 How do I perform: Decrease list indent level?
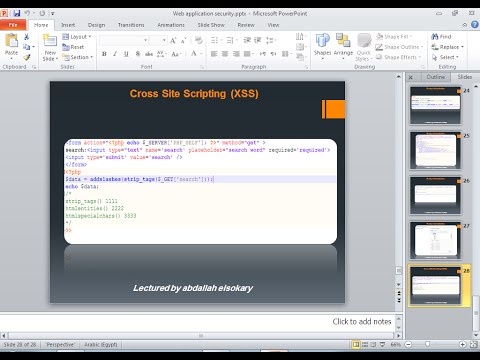247,40
